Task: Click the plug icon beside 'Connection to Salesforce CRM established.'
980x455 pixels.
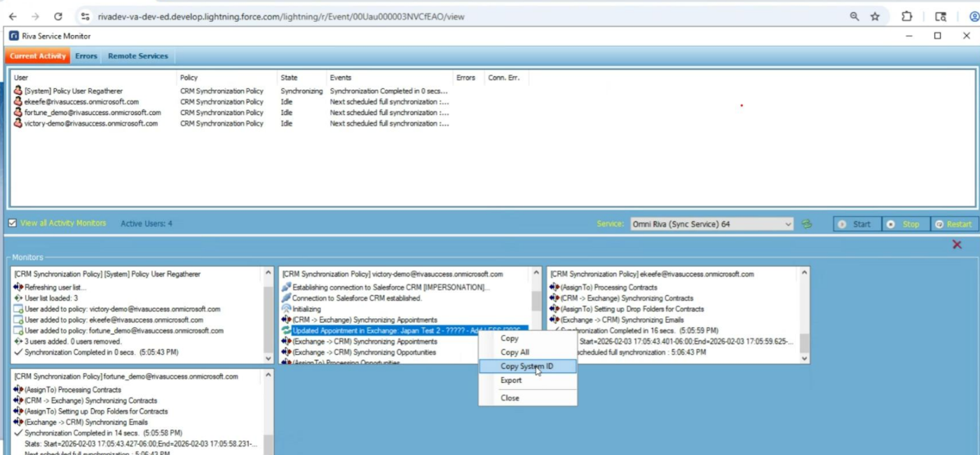Action: coord(286,298)
